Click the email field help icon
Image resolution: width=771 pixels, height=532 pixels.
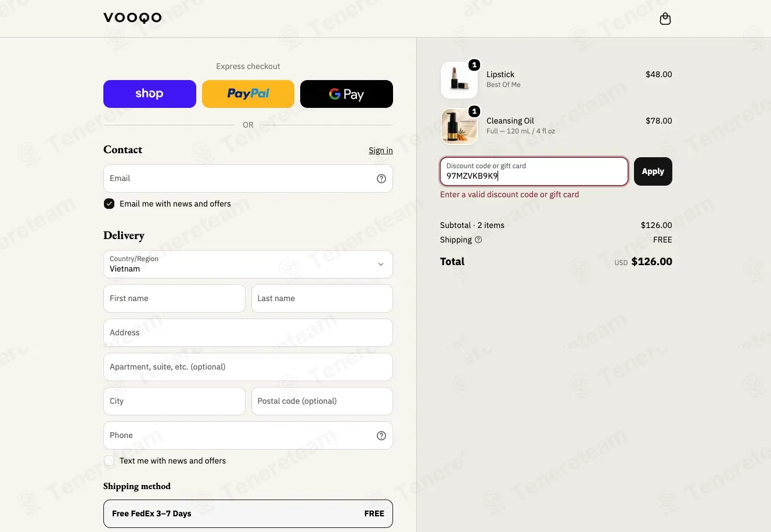pos(381,179)
